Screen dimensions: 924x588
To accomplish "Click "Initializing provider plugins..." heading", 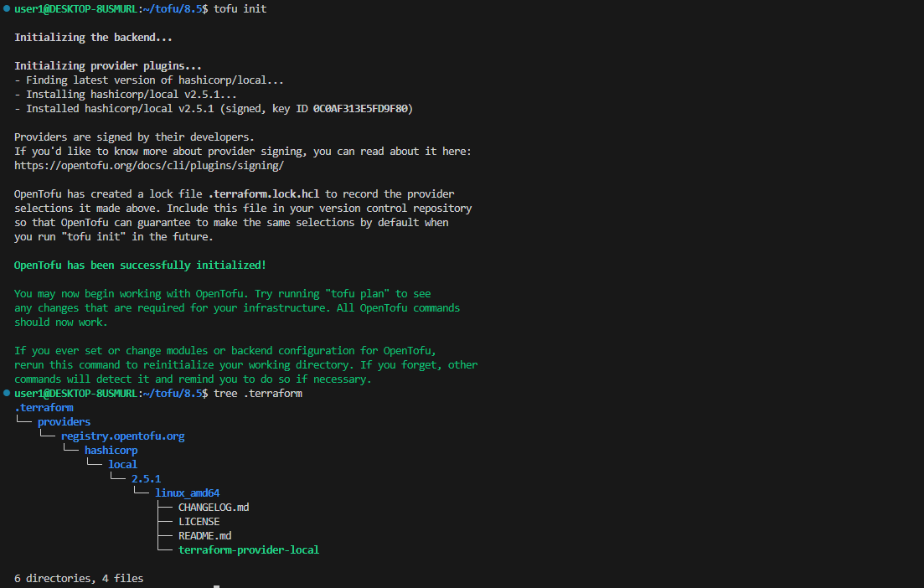I will [108, 66].
